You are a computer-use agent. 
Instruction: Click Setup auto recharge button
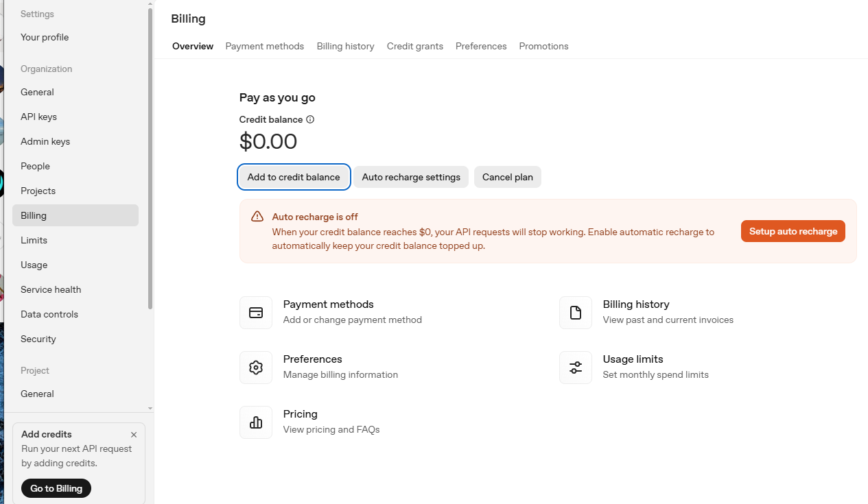(x=793, y=231)
